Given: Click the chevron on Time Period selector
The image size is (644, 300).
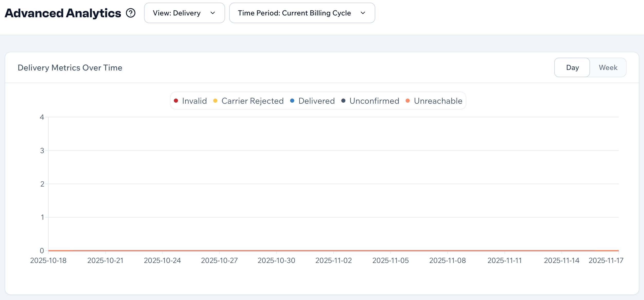Looking at the screenshot, I should pyautogui.click(x=363, y=13).
